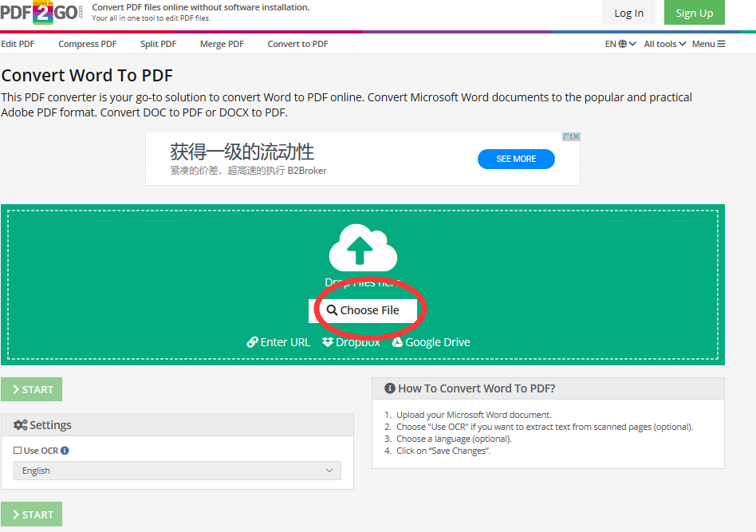Click the START button above Settings
This screenshot has height=532, width=756.
31,389
